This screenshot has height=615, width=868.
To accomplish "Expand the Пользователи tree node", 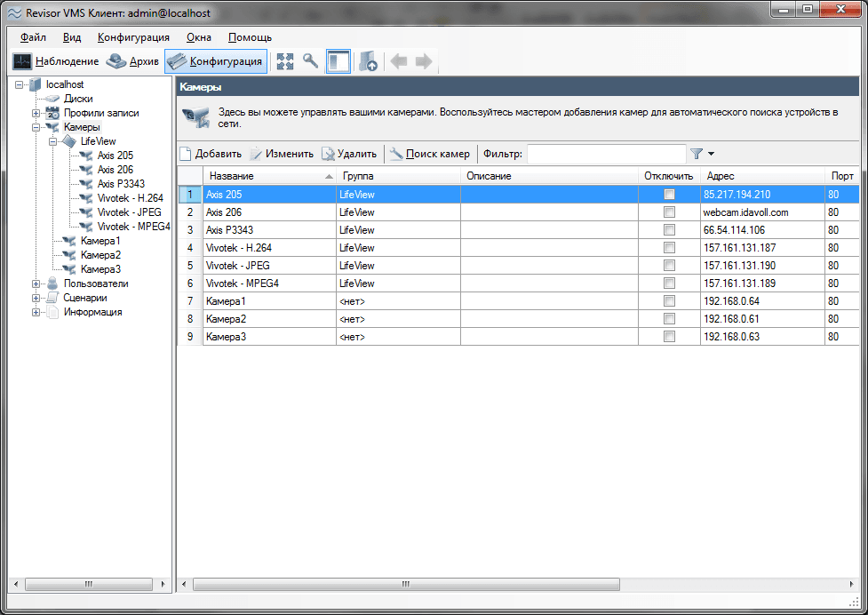I will pos(36,284).
